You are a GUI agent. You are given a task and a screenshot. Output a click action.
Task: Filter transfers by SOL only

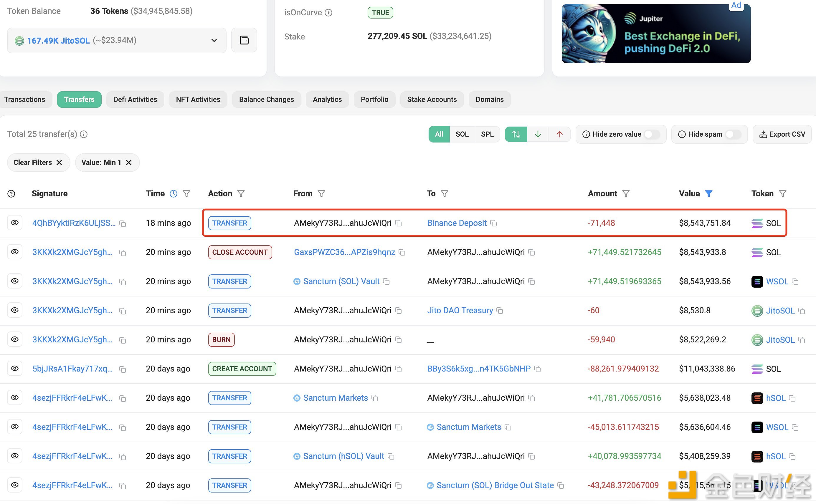tap(462, 134)
